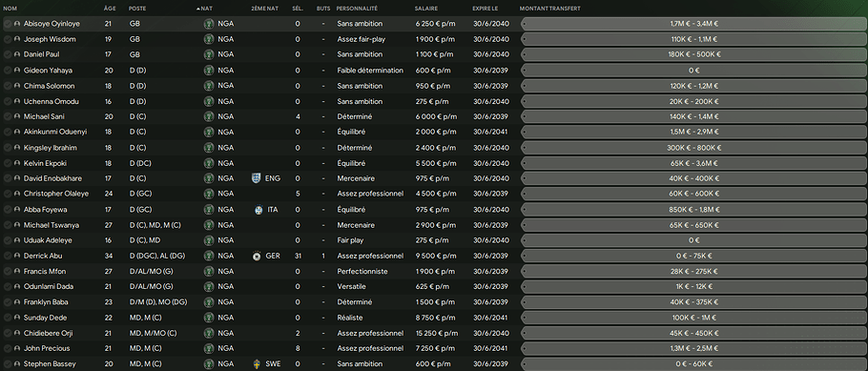Click the Italy crest for Abba Foyewa

pyautogui.click(x=258, y=210)
